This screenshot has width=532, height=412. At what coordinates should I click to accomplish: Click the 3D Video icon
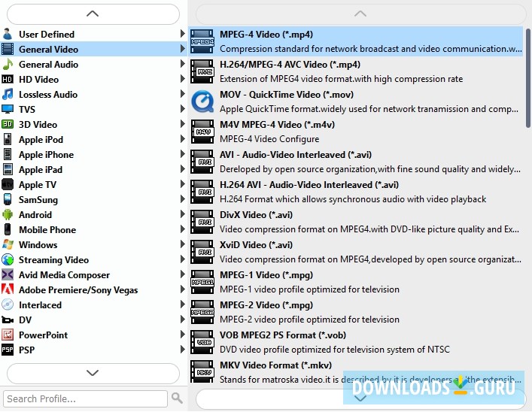pos(8,125)
